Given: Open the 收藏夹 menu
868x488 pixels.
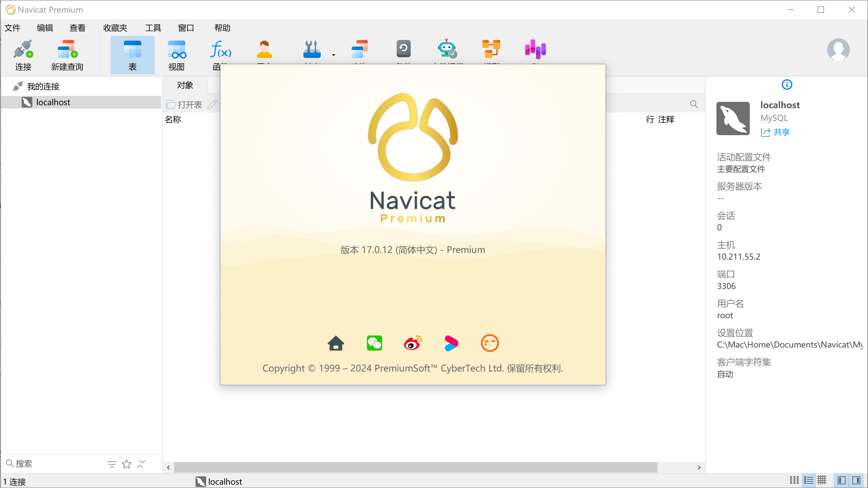Looking at the screenshot, I should click(115, 28).
